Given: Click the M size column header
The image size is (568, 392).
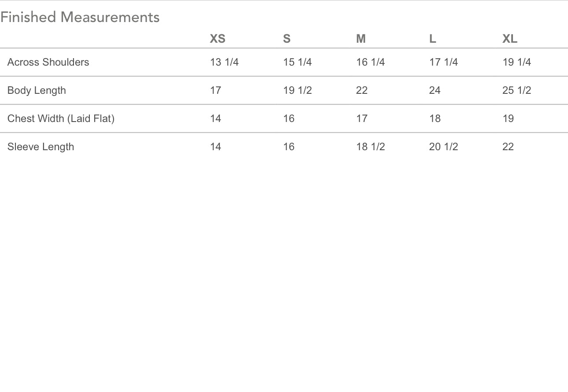Looking at the screenshot, I should pyautogui.click(x=361, y=39).
